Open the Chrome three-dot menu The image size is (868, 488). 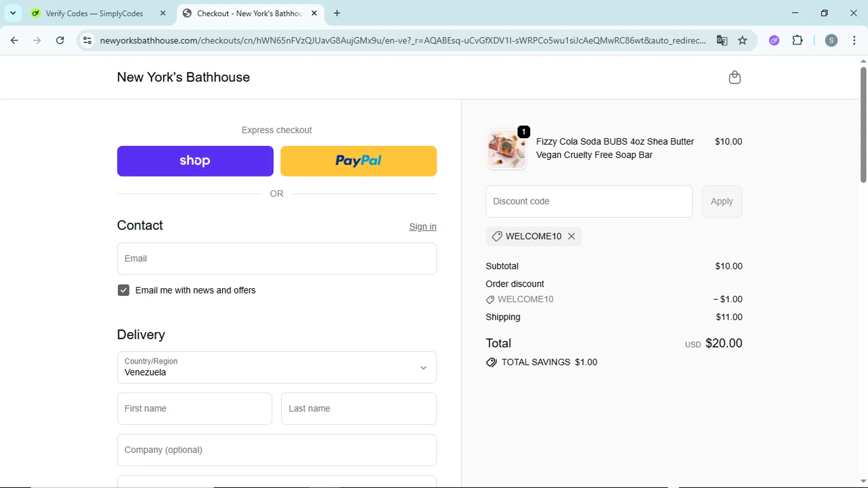[854, 41]
